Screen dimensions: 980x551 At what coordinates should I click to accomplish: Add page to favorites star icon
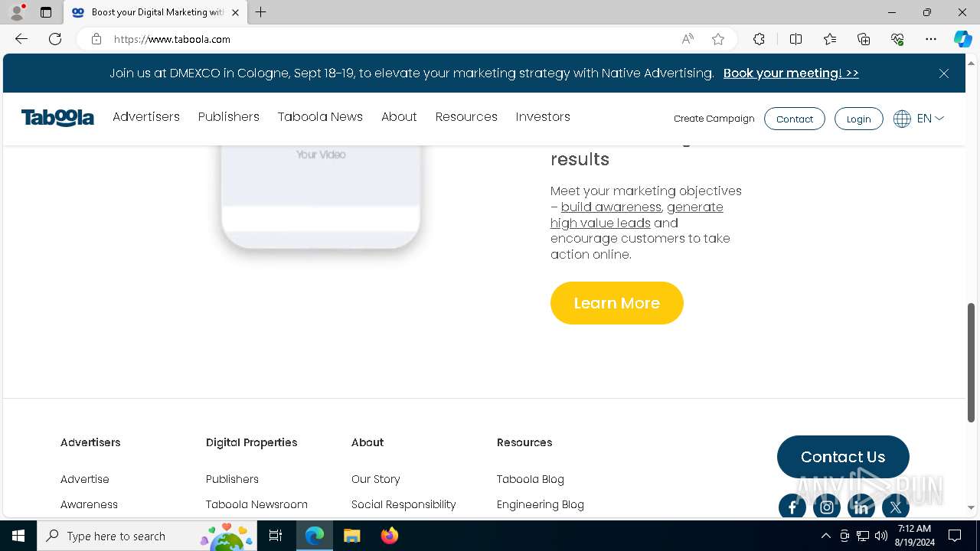[718, 39]
